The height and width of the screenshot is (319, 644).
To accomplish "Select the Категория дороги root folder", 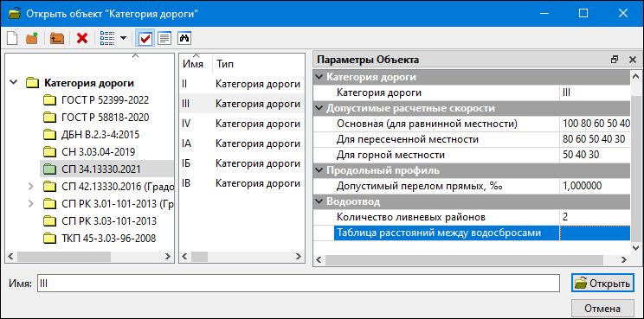I will [x=88, y=83].
